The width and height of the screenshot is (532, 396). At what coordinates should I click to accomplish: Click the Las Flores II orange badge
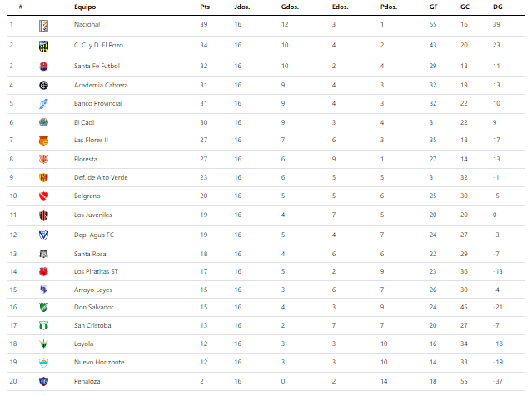coord(43,141)
